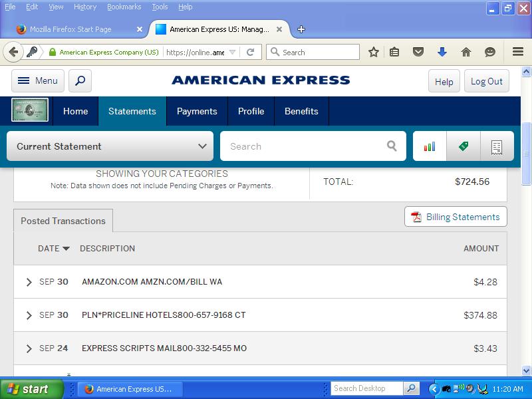The height and width of the screenshot is (399, 532).
Task: Click the desktop search magnifier in taskbar
Action: pyautogui.click(x=411, y=388)
